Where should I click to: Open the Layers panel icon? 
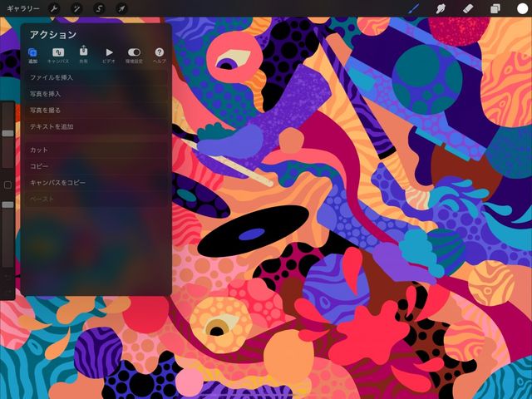coord(495,8)
